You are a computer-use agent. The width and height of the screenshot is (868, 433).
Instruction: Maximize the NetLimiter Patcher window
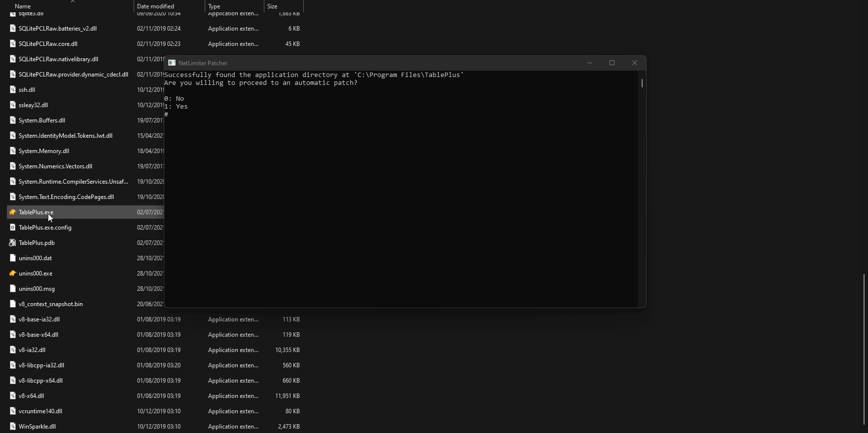coord(612,63)
